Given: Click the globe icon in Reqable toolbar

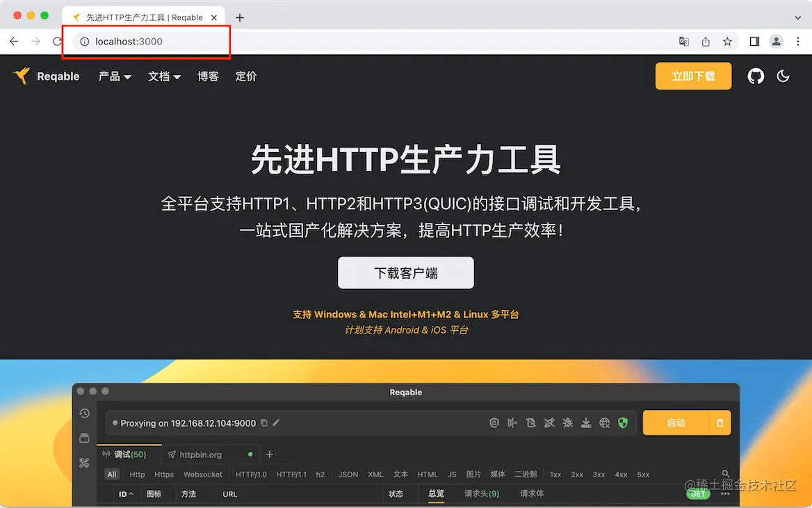Looking at the screenshot, I should click(x=604, y=423).
